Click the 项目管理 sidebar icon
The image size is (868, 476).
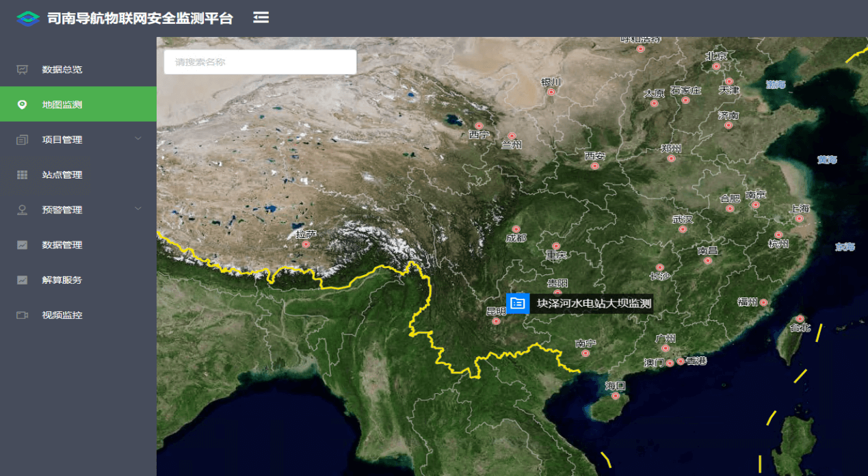point(23,140)
